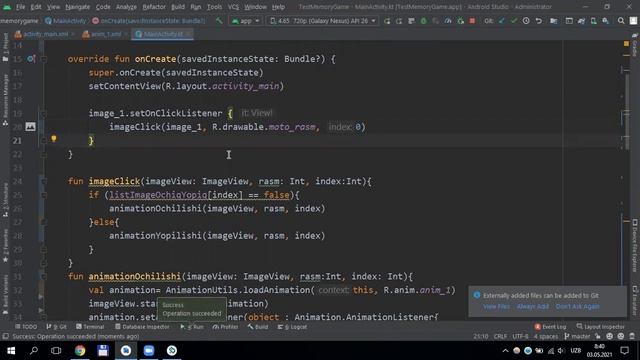Stop the running app with red square
The image size is (640, 360).
(x=472, y=21)
